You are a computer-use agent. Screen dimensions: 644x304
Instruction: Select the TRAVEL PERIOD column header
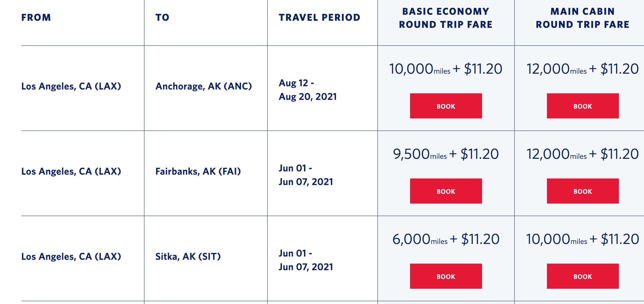(319, 17)
